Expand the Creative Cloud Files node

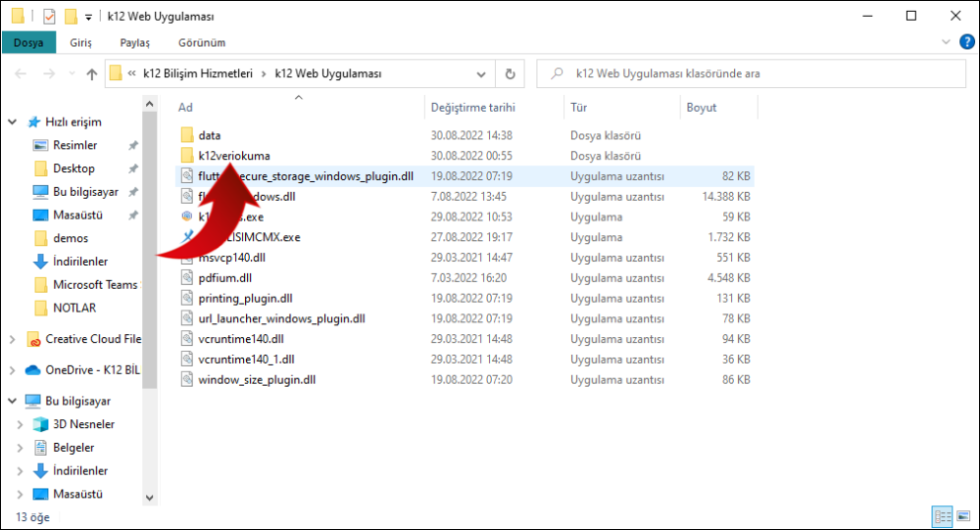pyautogui.click(x=13, y=339)
